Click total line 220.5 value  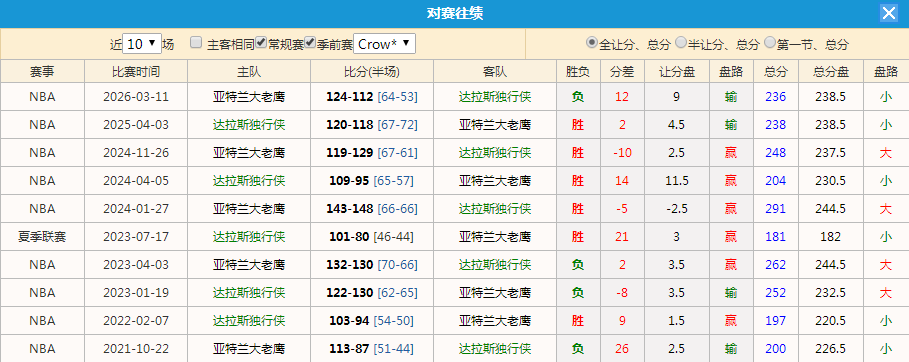(x=830, y=320)
